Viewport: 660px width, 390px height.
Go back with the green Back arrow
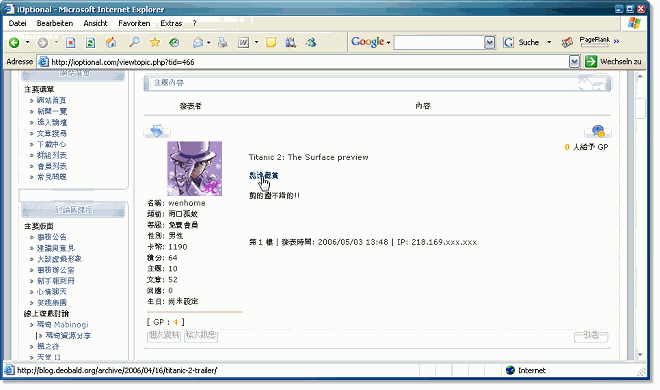(14, 42)
